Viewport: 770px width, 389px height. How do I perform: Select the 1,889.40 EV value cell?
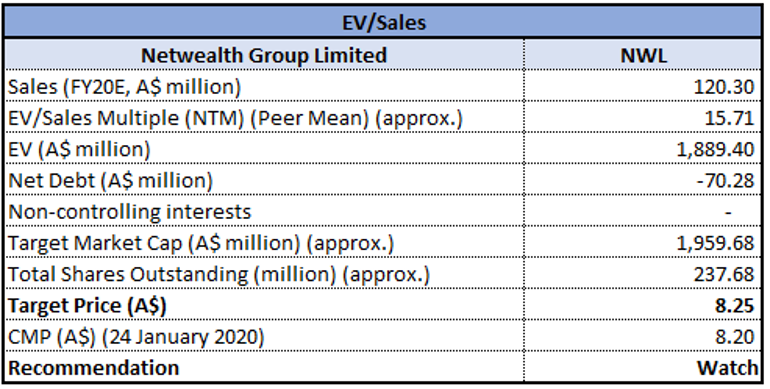click(643, 149)
